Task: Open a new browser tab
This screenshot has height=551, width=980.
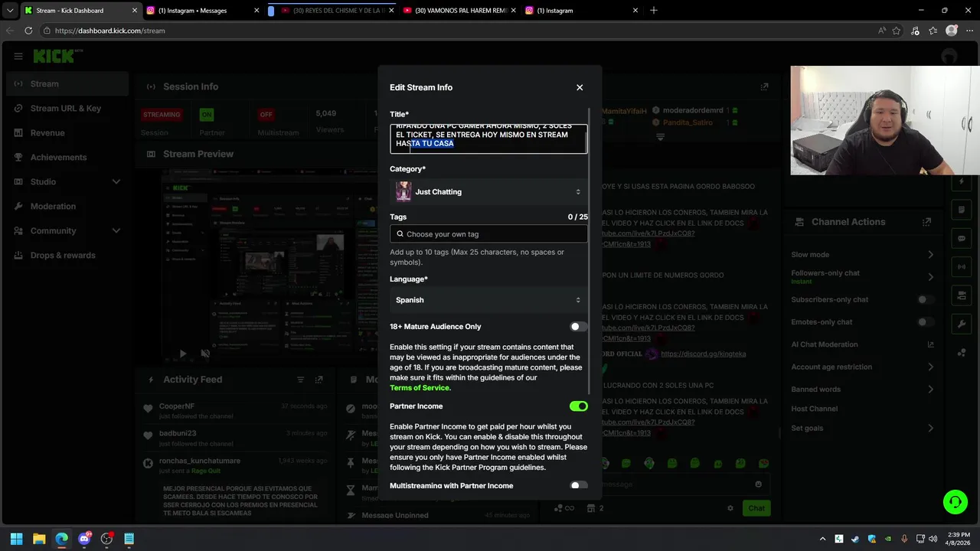Action: click(653, 11)
